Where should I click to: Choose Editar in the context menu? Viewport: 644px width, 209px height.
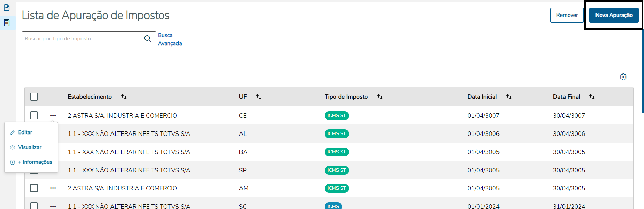(x=25, y=132)
